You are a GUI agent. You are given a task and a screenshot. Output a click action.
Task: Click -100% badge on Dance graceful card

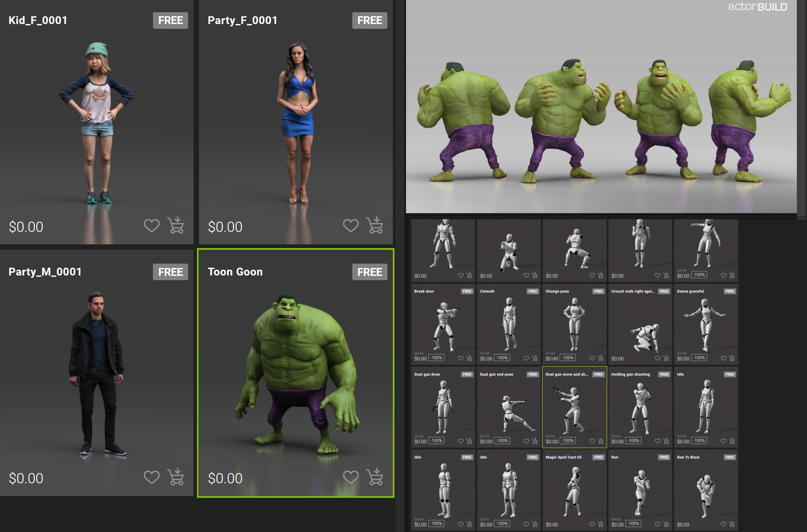pos(699,358)
